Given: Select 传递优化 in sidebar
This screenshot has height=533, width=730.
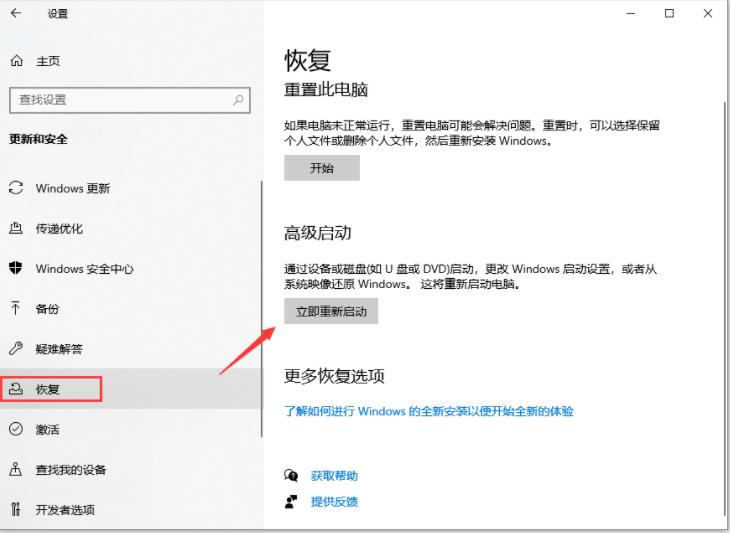Looking at the screenshot, I should pyautogui.click(x=59, y=228).
